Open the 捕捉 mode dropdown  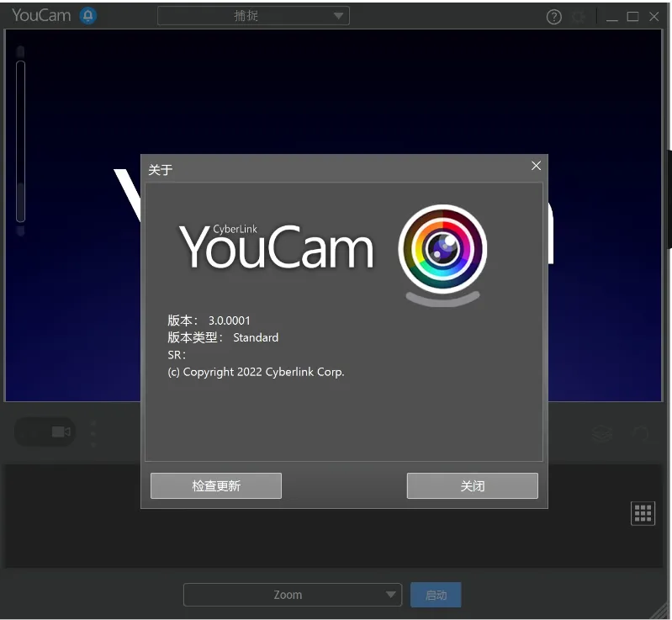click(253, 16)
